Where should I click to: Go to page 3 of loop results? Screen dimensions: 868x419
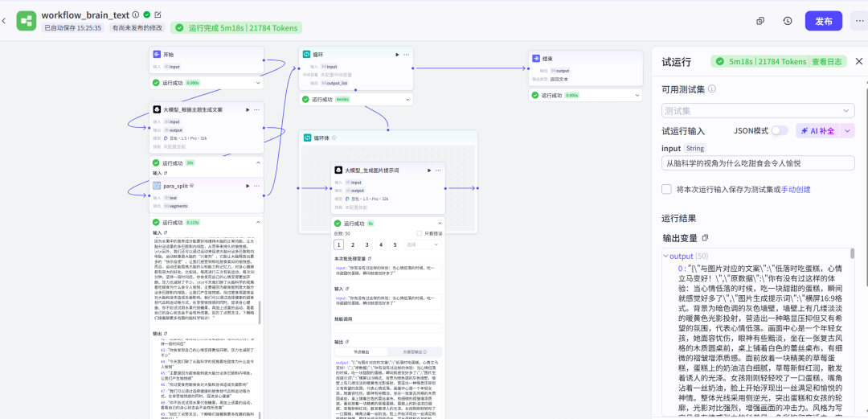tap(366, 244)
